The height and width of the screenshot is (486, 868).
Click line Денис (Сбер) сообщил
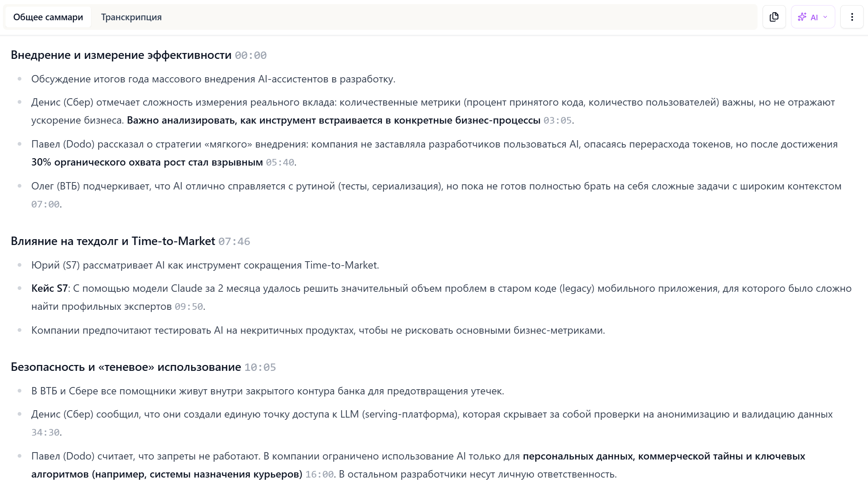432,423
